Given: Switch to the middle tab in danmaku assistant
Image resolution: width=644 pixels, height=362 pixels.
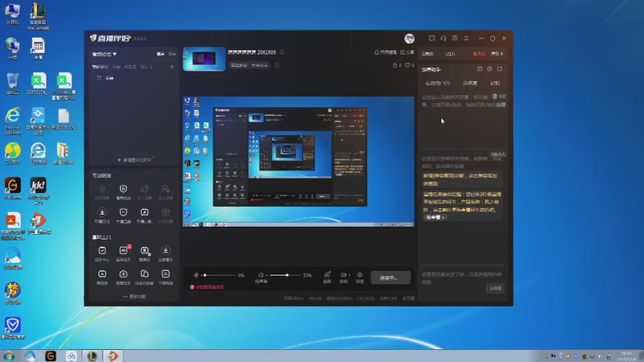Looking at the screenshot, I should [x=470, y=83].
